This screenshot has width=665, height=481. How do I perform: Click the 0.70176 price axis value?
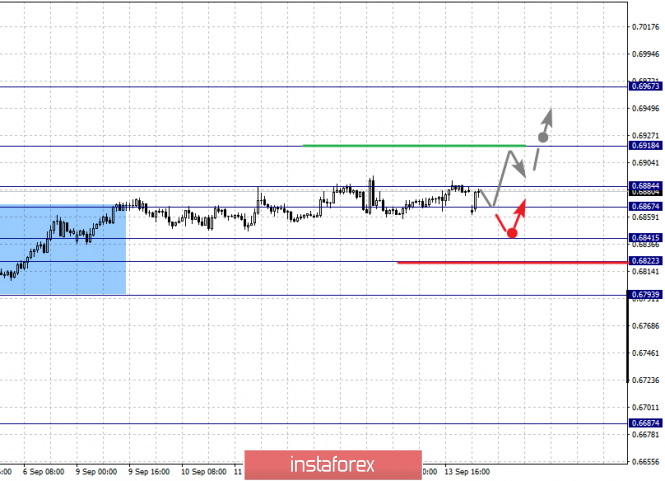coord(646,27)
